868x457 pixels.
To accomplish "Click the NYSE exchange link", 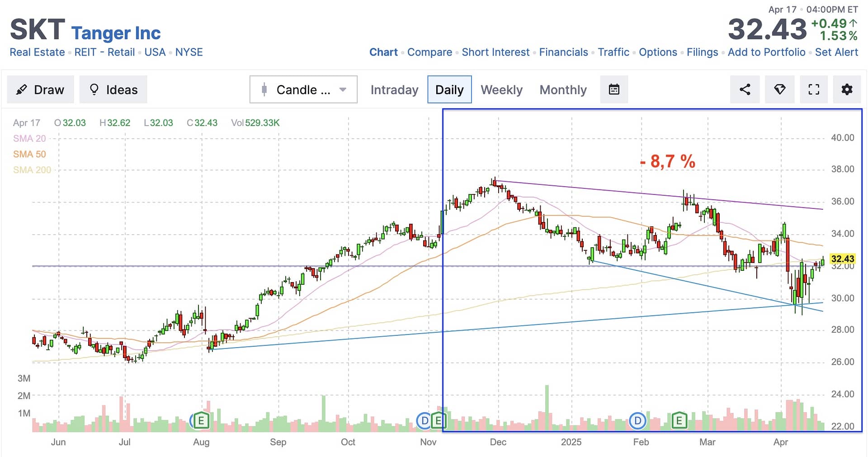I will (x=189, y=52).
